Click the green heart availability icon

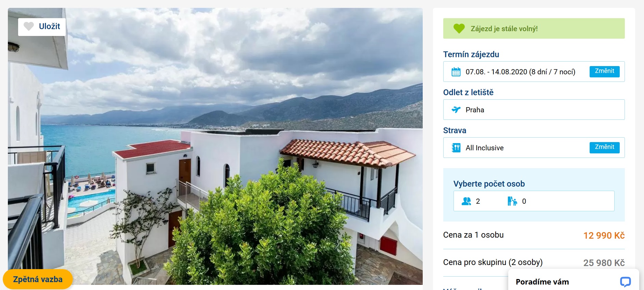pos(459,28)
